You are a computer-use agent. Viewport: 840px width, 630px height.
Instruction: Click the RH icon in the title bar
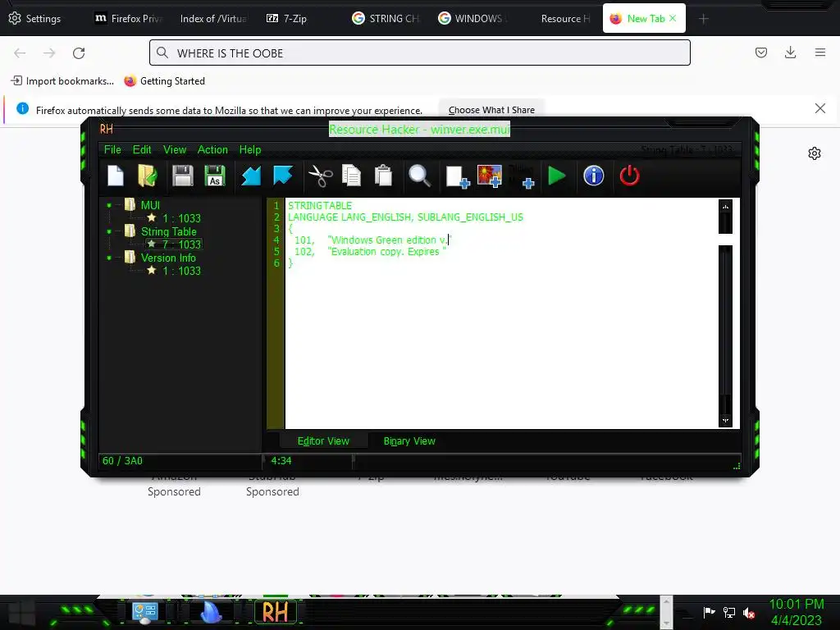click(107, 129)
